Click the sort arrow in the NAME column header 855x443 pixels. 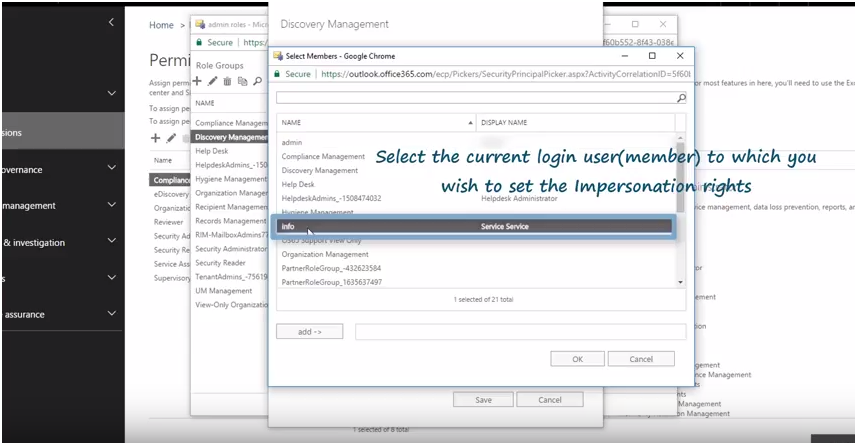point(471,123)
